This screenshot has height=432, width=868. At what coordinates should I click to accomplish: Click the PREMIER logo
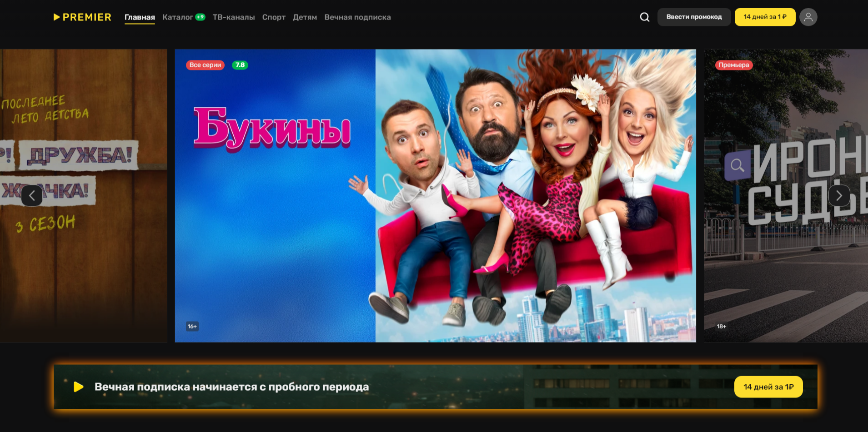tap(82, 17)
